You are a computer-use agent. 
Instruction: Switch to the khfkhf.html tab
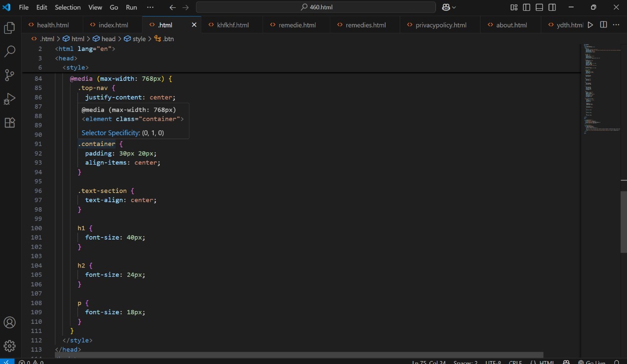[232, 25]
